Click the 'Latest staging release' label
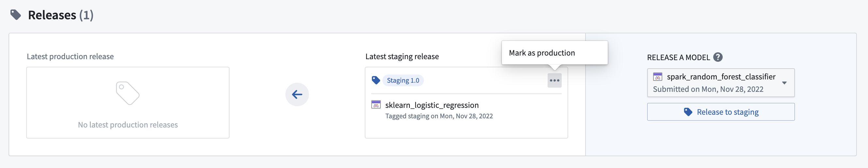868x168 pixels. [402, 56]
